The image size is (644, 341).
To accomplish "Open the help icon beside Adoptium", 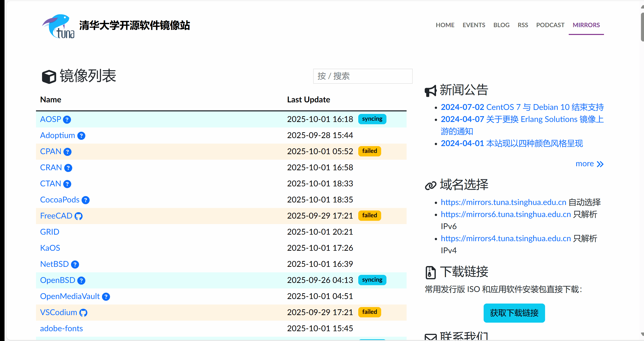I will (81, 136).
